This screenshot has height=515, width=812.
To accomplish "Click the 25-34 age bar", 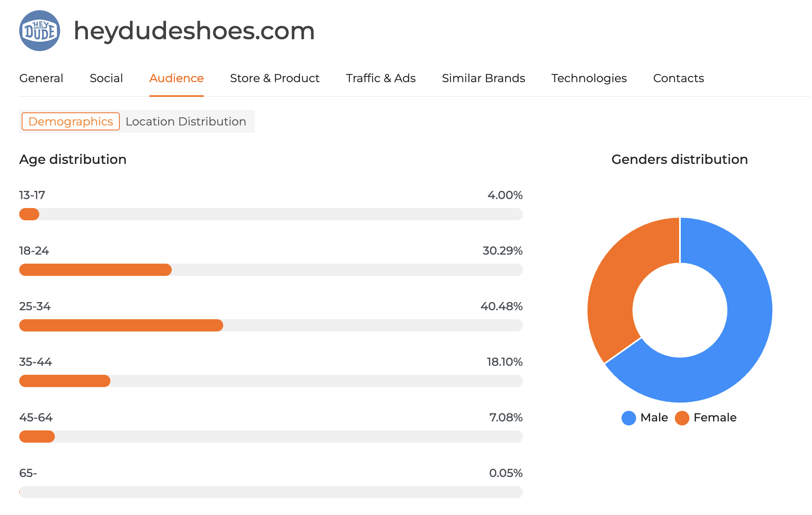I will (x=121, y=325).
